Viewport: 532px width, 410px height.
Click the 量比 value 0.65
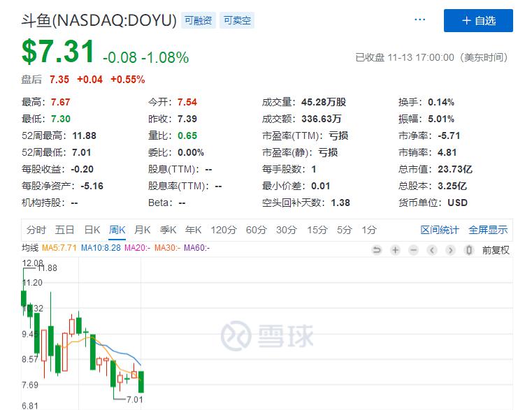coord(187,136)
